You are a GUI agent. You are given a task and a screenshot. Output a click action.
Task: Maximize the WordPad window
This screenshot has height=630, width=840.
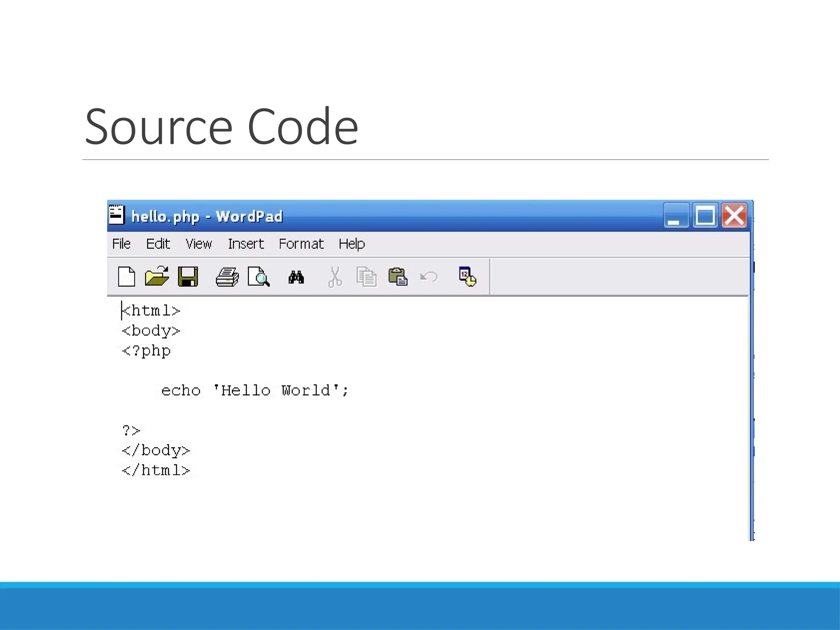coord(705,215)
